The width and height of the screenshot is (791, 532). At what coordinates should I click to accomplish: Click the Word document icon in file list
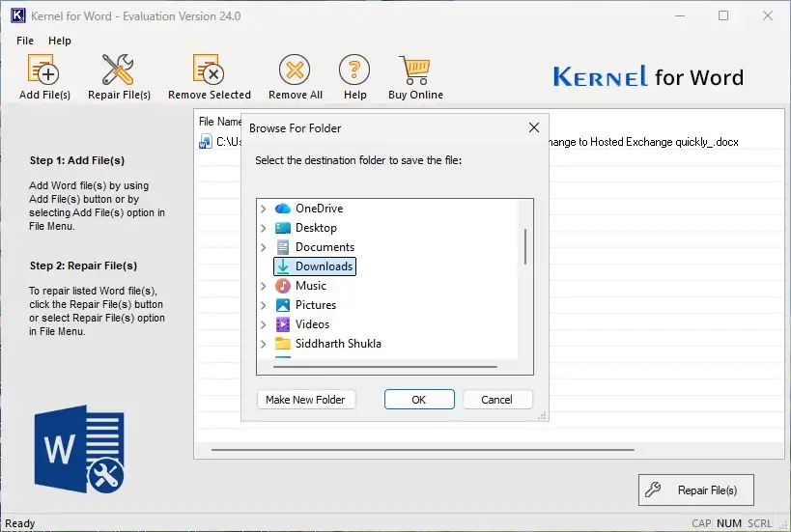(x=206, y=142)
